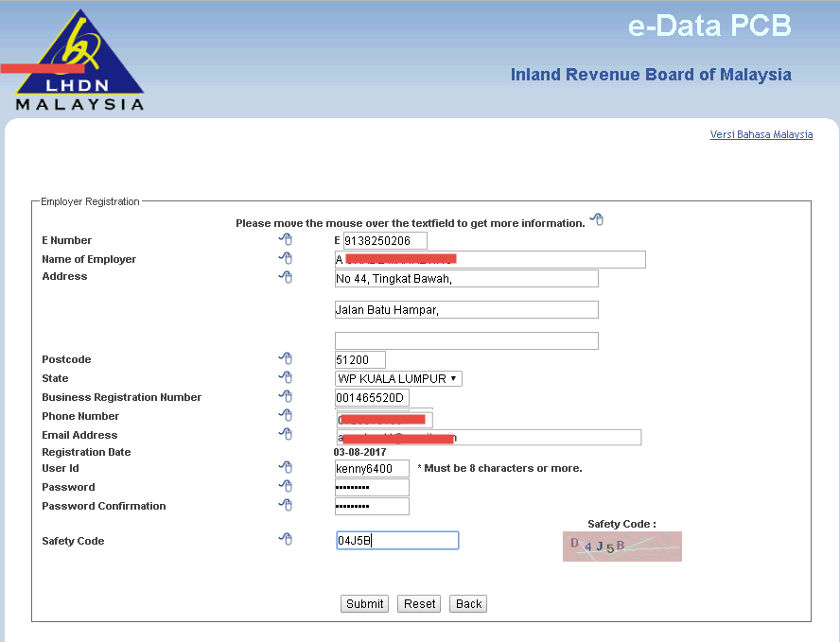Focus the Postcode field containing 51200
Screen dimensions: 840x642
tap(360, 359)
